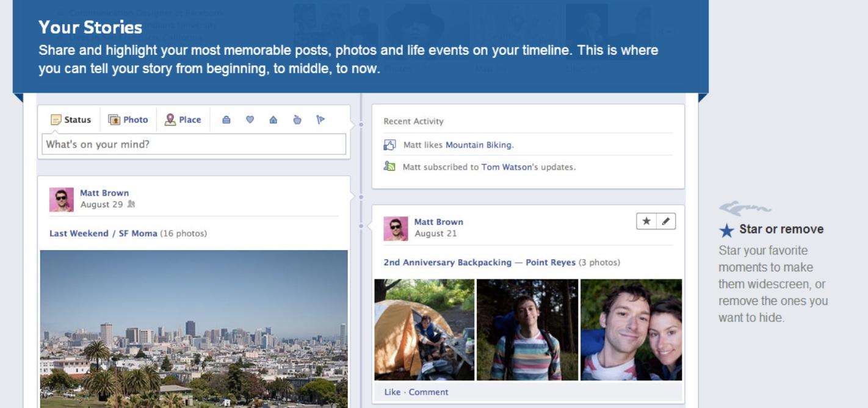The height and width of the screenshot is (408, 868).
Task: Select the Place composer tab
Action: point(183,120)
